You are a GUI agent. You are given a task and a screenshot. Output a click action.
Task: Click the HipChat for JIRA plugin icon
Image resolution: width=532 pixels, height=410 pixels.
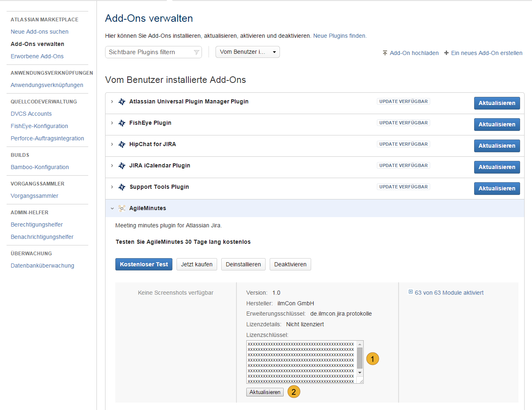click(122, 144)
